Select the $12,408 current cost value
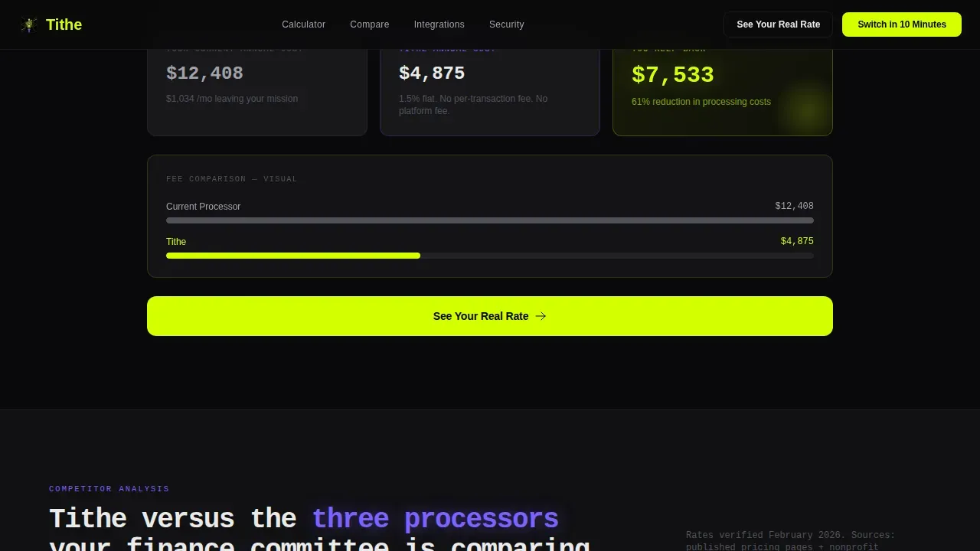980x551 pixels. click(x=204, y=73)
